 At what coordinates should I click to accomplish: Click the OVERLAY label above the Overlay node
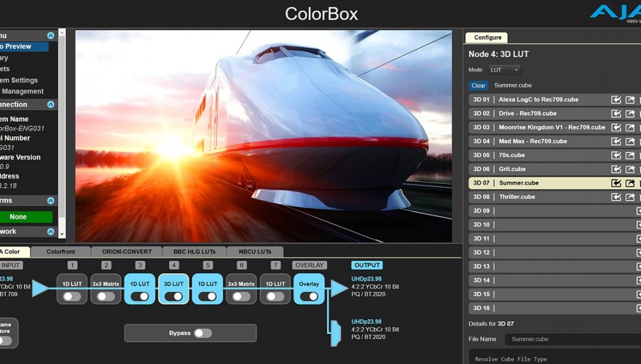tap(310, 265)
